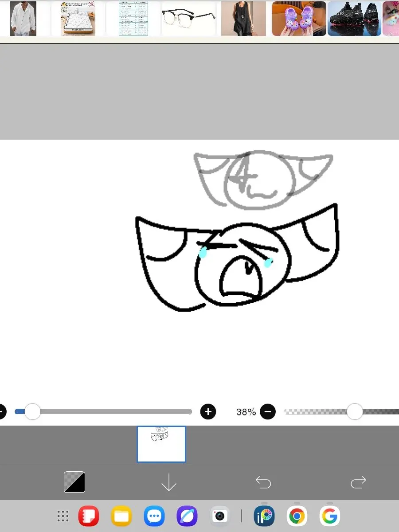
Task: Open the bed sheet ad
Action: tap(78, 19)
